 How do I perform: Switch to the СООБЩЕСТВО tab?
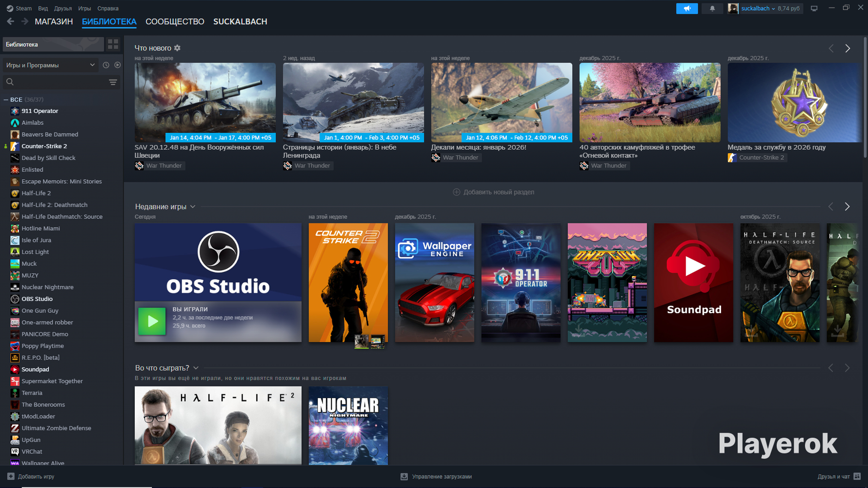pos(175,21)
